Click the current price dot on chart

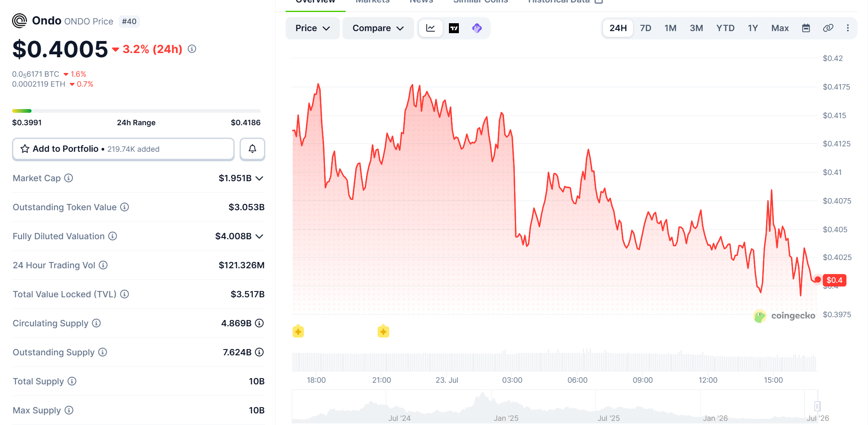tap(817, 279)
